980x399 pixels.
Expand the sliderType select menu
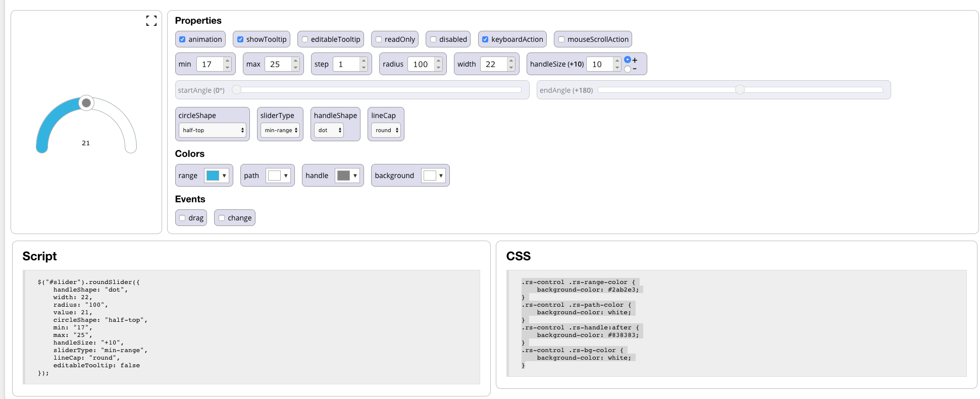tap(280, 130)
